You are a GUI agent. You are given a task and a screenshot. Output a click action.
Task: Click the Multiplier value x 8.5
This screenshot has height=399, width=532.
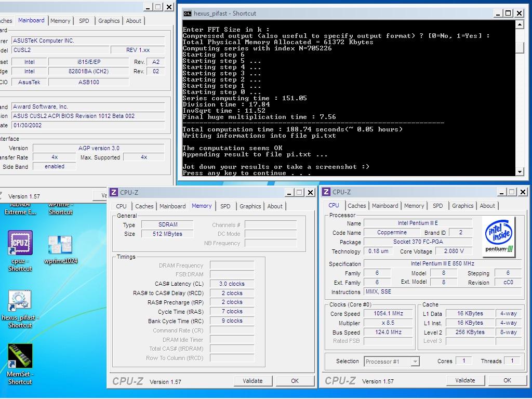388,323
